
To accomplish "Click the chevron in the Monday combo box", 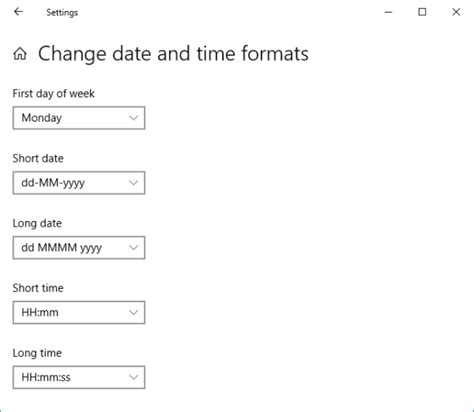I will [x=134, y=118].
